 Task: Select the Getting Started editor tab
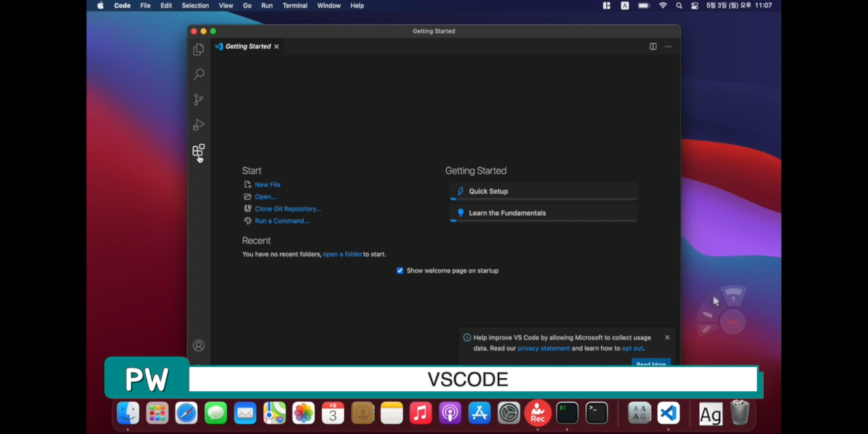pos(247,47)
